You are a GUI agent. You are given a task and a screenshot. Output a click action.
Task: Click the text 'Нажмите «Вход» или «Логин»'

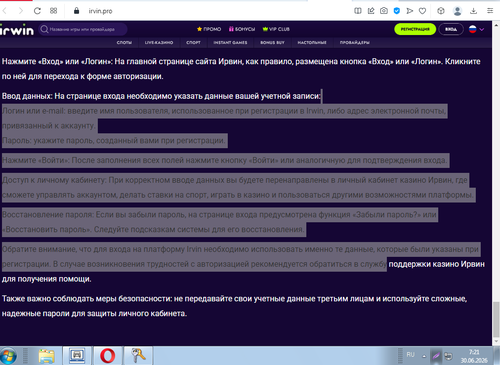click(x=57, y=61)
